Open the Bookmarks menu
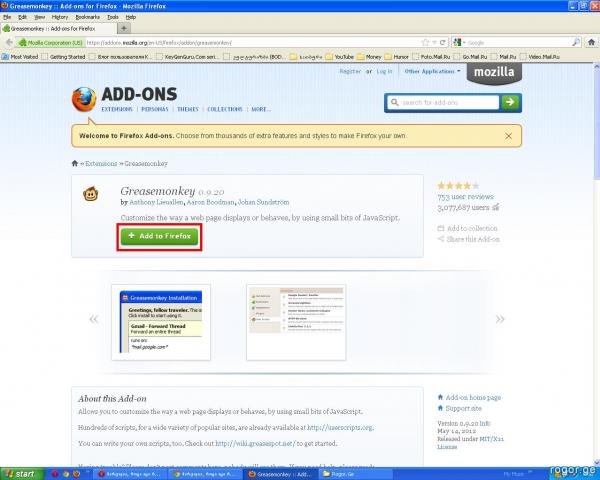The image size is (600, 480). point(87,17)
